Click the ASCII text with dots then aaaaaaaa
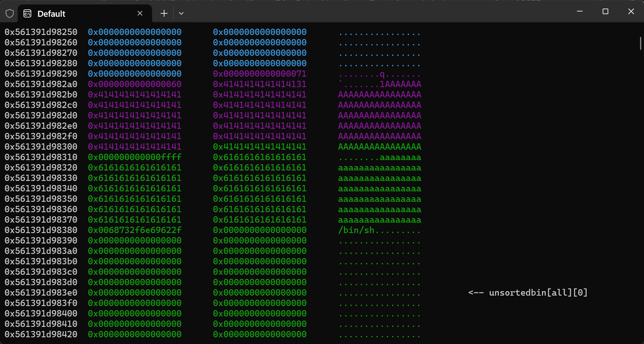The height and width of the screenshot is (344, 644). click(x=380, y=157)
